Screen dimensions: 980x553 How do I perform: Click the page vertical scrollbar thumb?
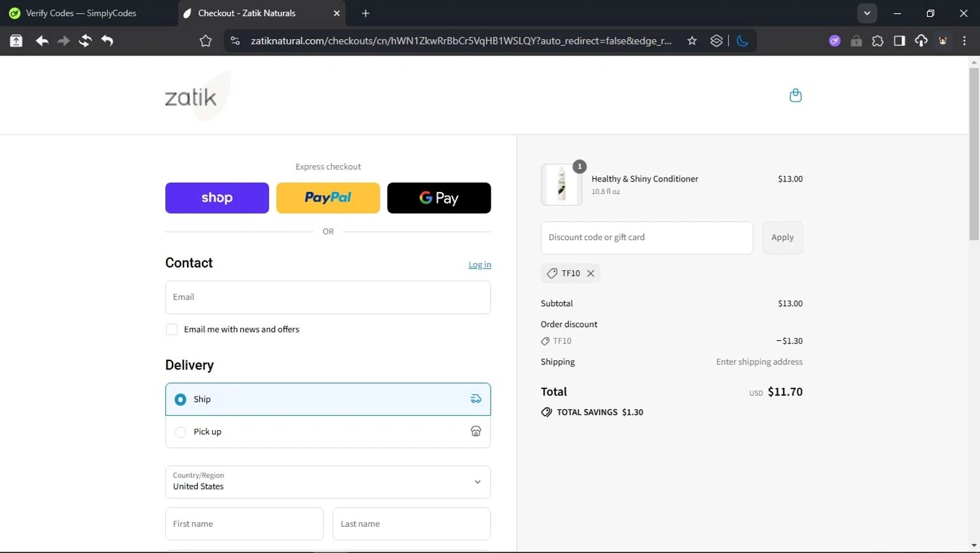click(974, 153)
